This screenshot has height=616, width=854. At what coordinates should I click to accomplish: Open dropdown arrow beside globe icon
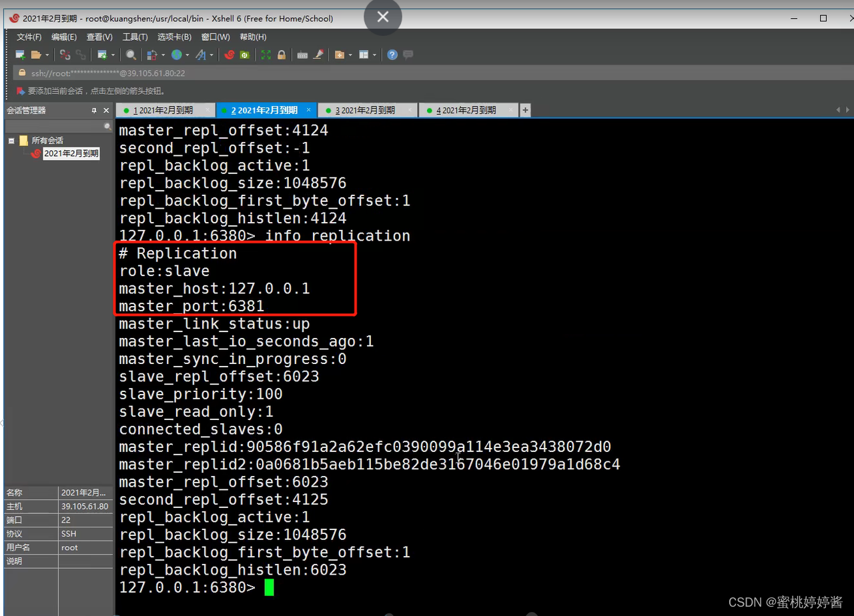[187, 55]
